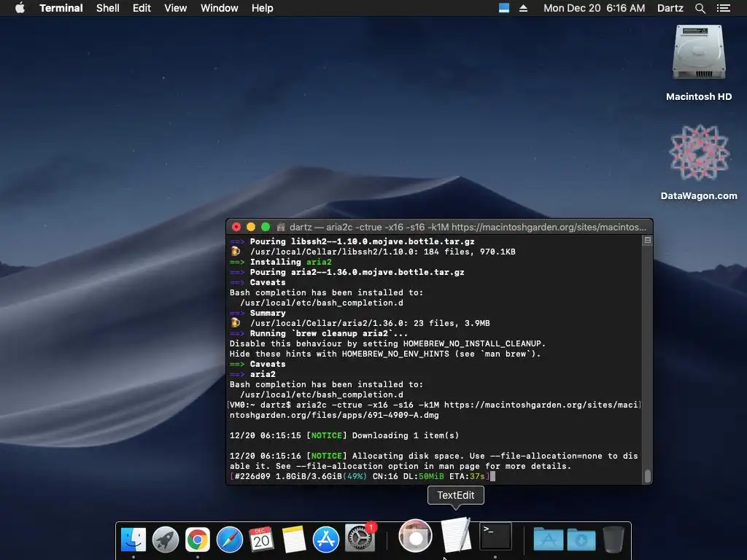Click 'Pouring aria2--1.36.0.mojave.bottle.tar.gz' line
747x560 pixels.
point(347,272)
